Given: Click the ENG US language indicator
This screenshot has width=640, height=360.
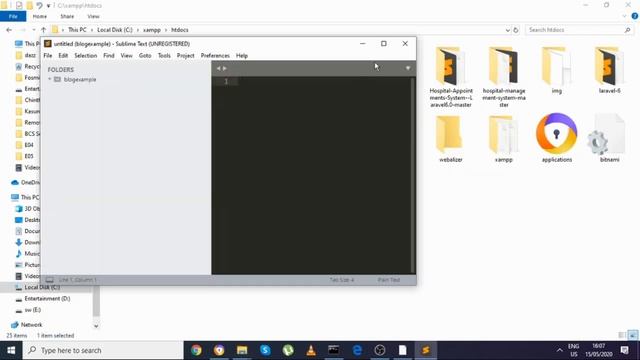Looking at the screenshot, I should pos(573,350).
